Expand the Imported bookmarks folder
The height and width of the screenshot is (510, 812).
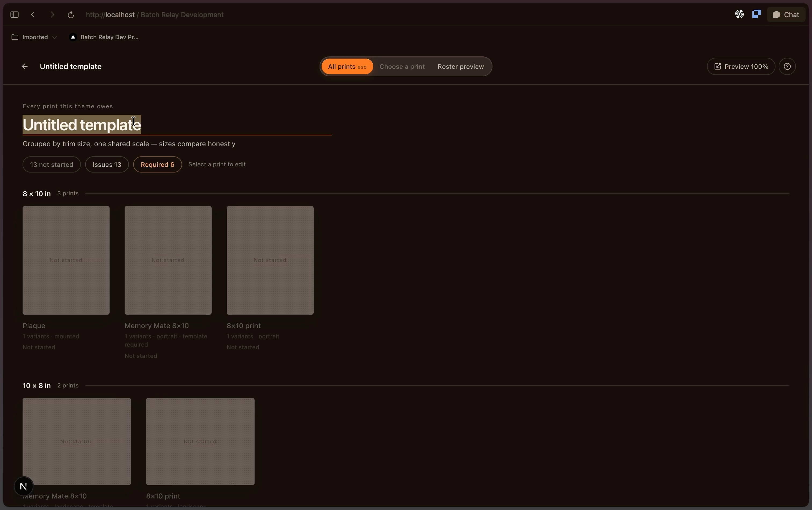34,37
